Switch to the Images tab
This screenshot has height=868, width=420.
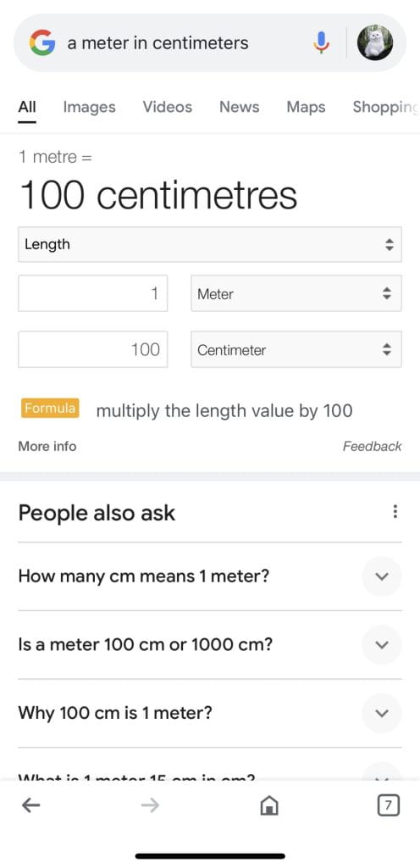point(90,107)
